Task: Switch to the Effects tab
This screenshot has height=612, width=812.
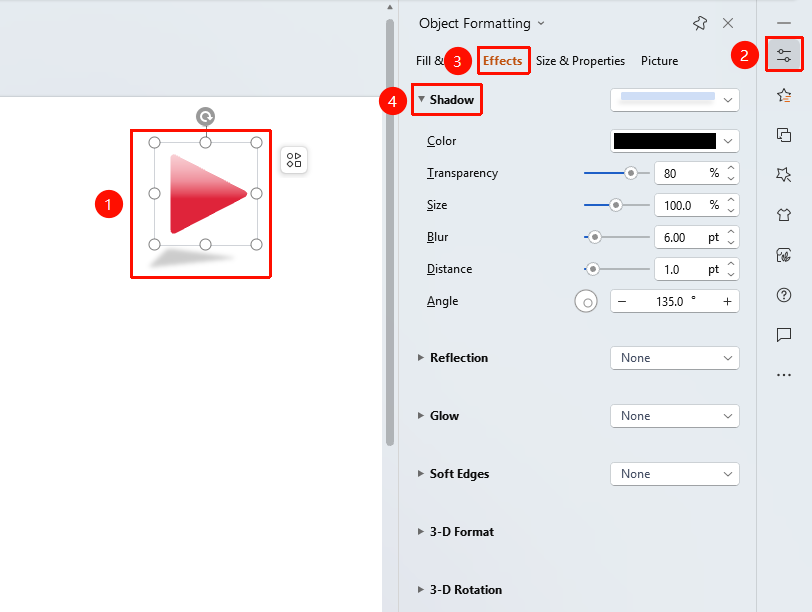Action: pyautogui.click(x=502, y=61)
